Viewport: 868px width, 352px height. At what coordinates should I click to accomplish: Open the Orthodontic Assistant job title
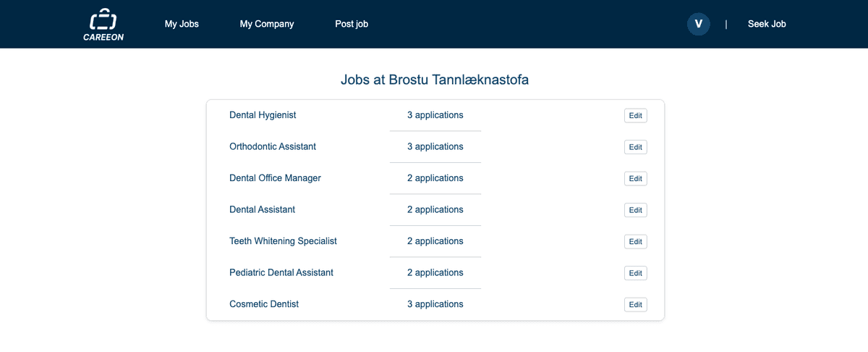point(273,146)
